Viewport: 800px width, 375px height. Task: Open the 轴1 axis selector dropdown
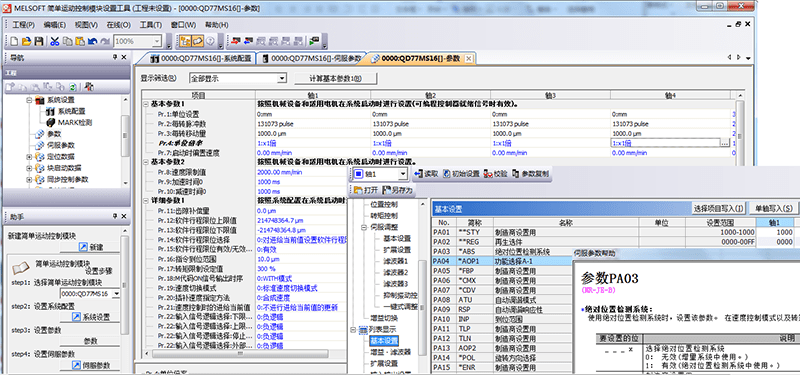point(403,174)
